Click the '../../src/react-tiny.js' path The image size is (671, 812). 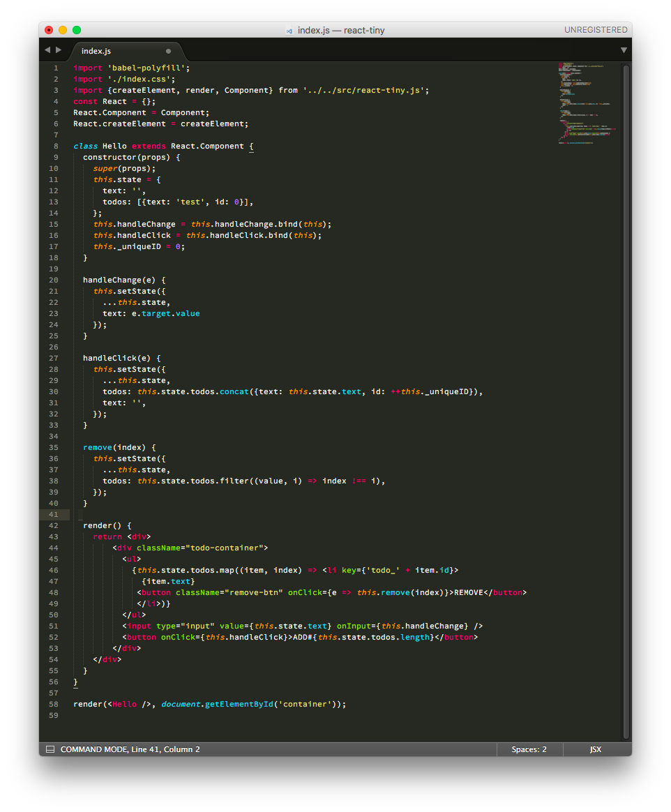tap(363, 90)
